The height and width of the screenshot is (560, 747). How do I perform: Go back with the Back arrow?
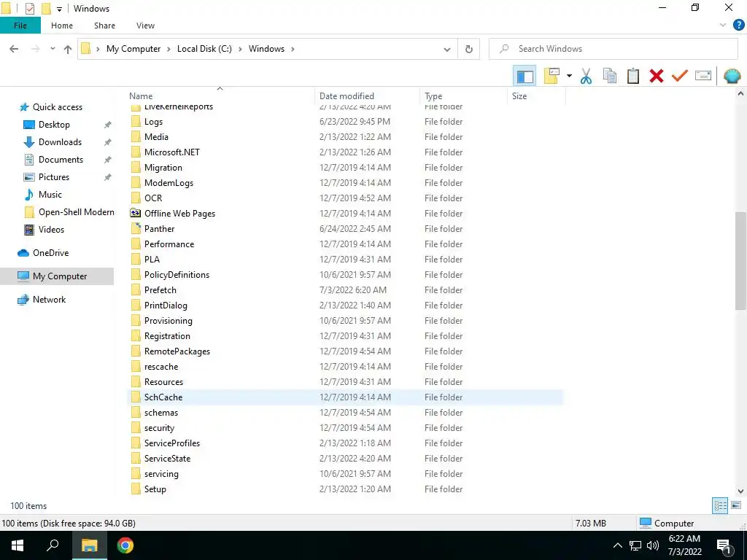coord(14,49)
